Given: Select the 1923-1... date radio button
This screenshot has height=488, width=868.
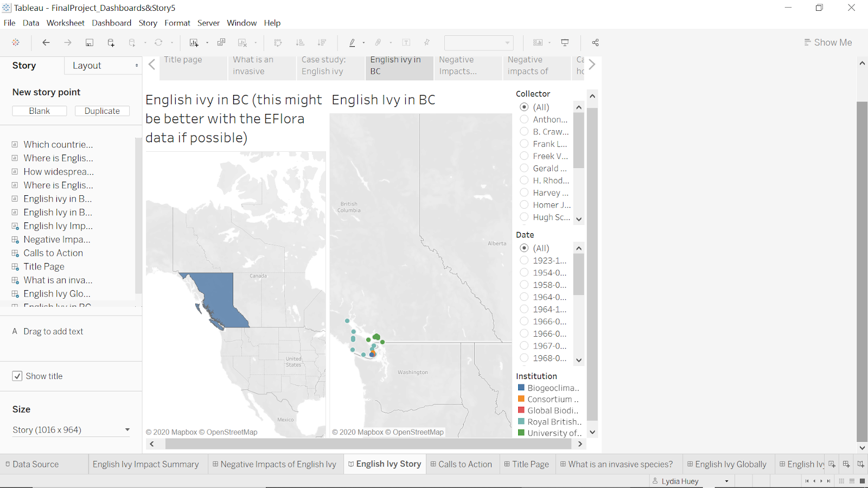Looking at the screenshot, I should [524, 260].
